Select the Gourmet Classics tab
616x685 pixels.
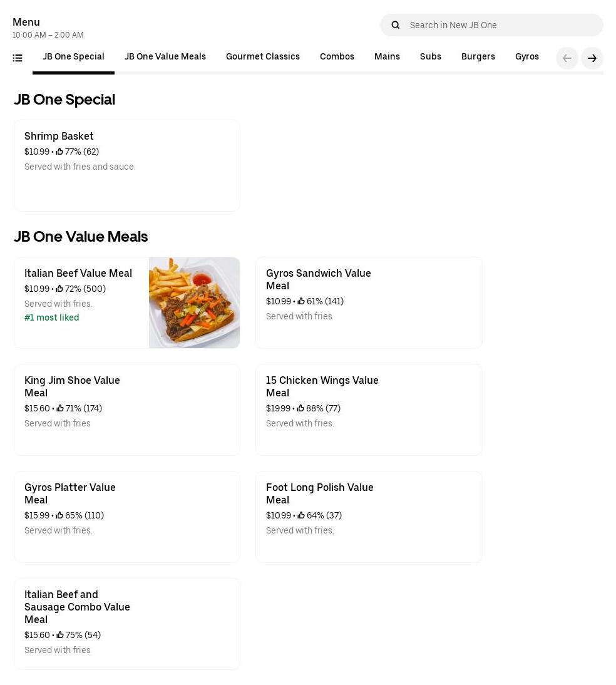coord(262,57)
